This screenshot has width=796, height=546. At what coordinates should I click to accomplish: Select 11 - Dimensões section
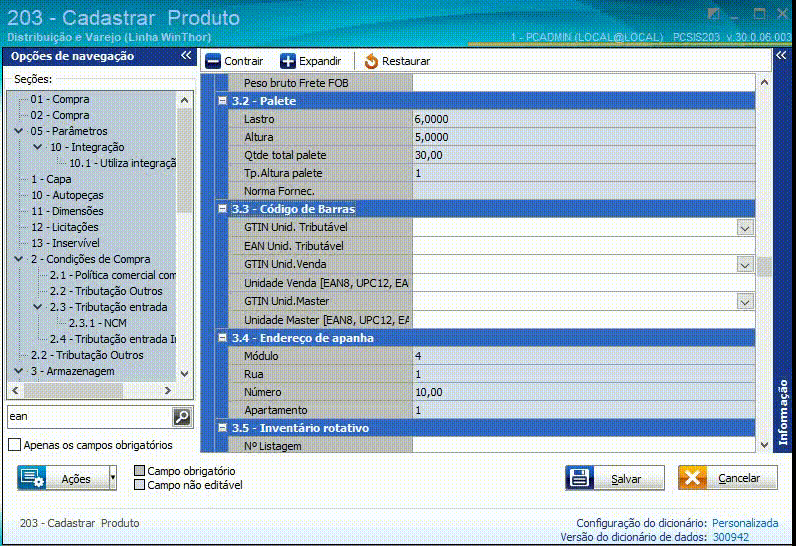coord(67,211)
